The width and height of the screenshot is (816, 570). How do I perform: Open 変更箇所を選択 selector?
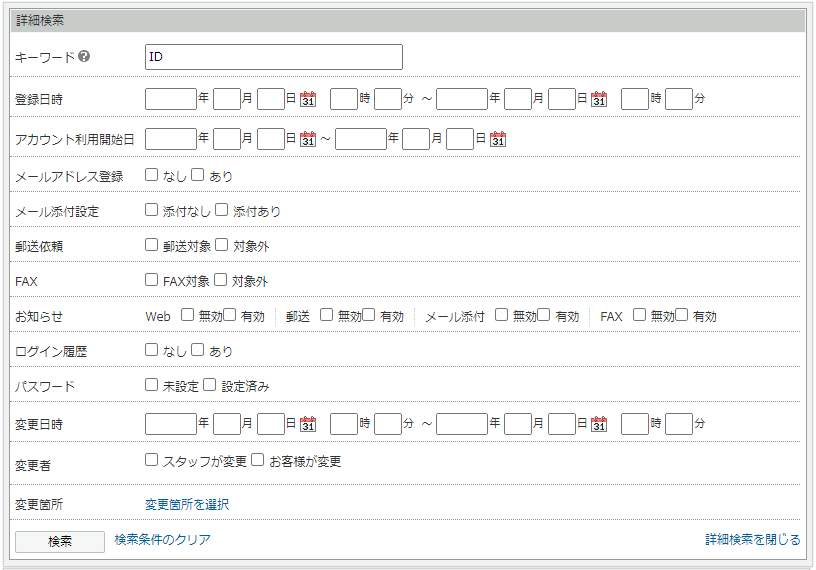pyautogui.click(x=187, y=505)
